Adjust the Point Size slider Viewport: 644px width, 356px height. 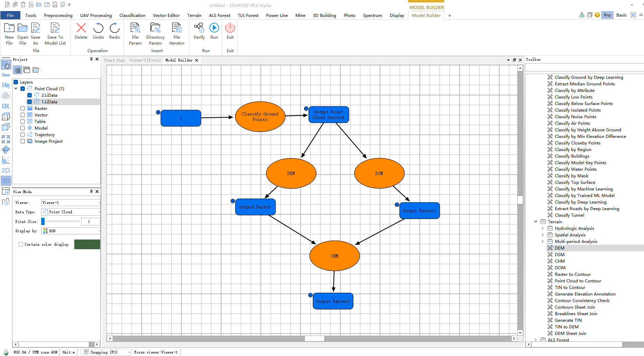tap(43, 222)
